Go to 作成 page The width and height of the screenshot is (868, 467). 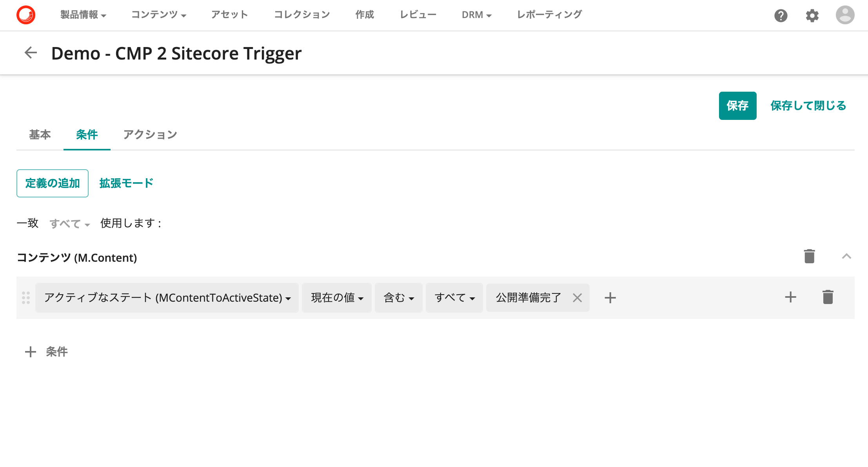[365, 15]
